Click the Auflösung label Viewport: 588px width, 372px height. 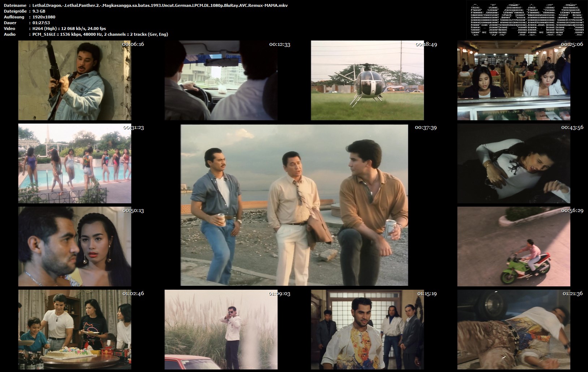pyautogui.click(x=14, y=17)
